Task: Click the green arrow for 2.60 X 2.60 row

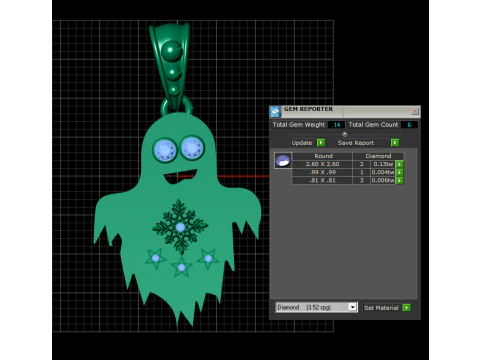Action: click(x=399, y=164)
